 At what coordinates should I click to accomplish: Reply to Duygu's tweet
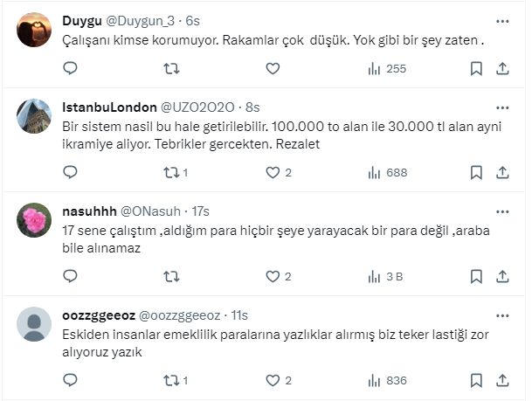(x=71, y=68)
